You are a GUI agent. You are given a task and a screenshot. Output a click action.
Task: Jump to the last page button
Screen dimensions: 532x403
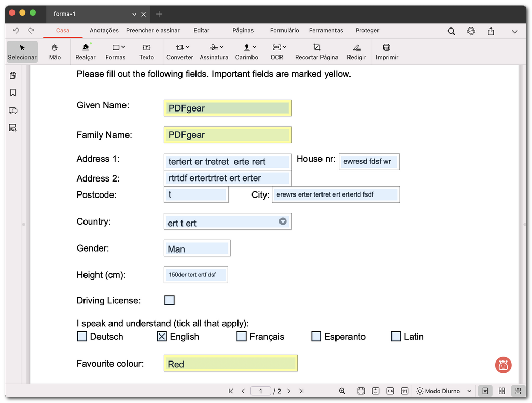[301, 391]
